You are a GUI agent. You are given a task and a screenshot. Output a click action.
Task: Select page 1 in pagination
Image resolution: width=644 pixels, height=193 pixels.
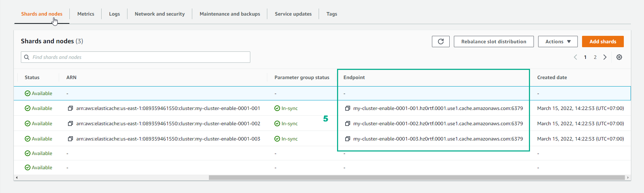pyautogui.click(x=585, y=57)
